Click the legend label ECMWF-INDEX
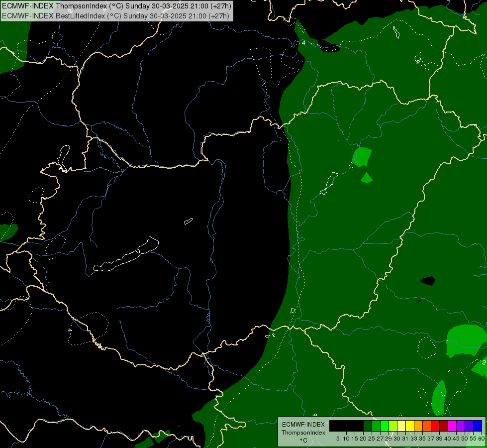Viewport: 487px width, 448px height. (x=303, y=425)
